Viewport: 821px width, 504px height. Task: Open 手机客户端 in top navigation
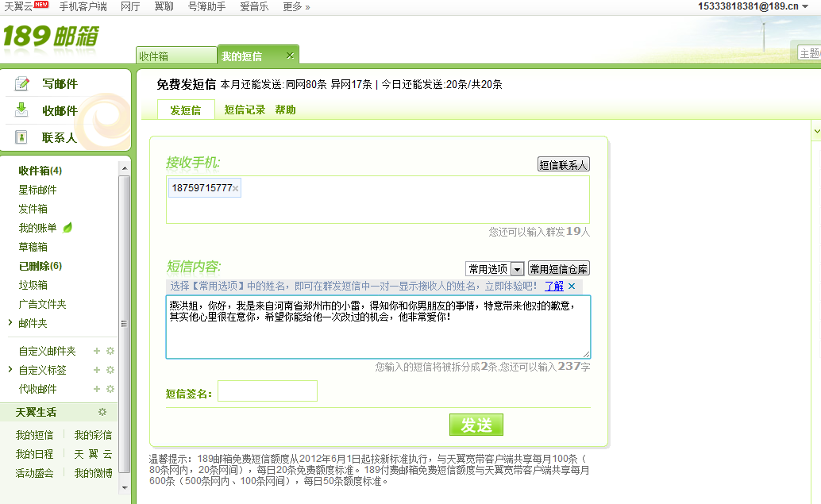pyautogui.click(x=83, y=7)
